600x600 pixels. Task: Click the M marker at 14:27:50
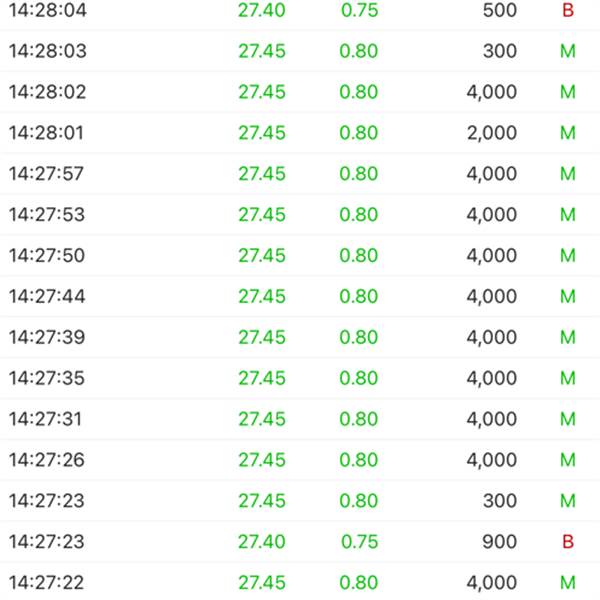pyautogui.click(x=568, y=256)
